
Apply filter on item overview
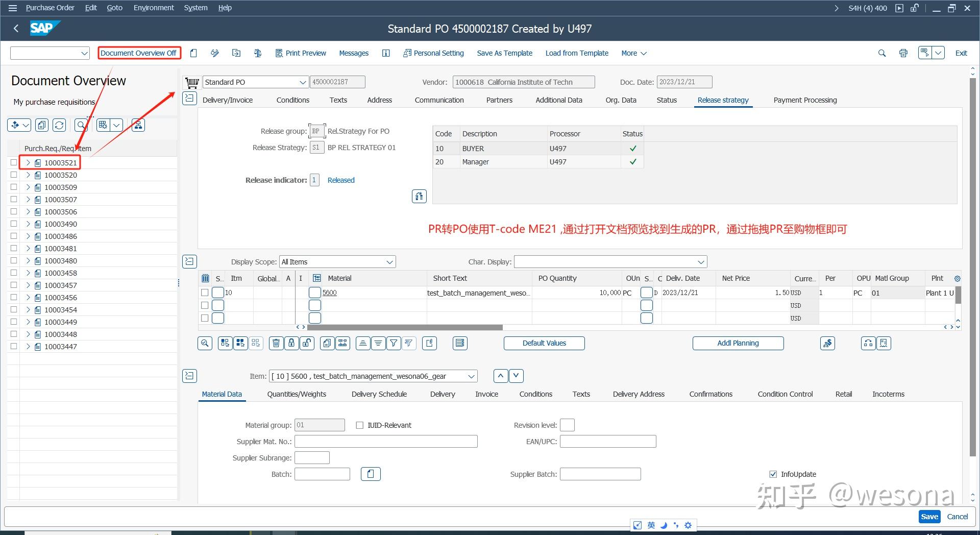click(394, 343)
